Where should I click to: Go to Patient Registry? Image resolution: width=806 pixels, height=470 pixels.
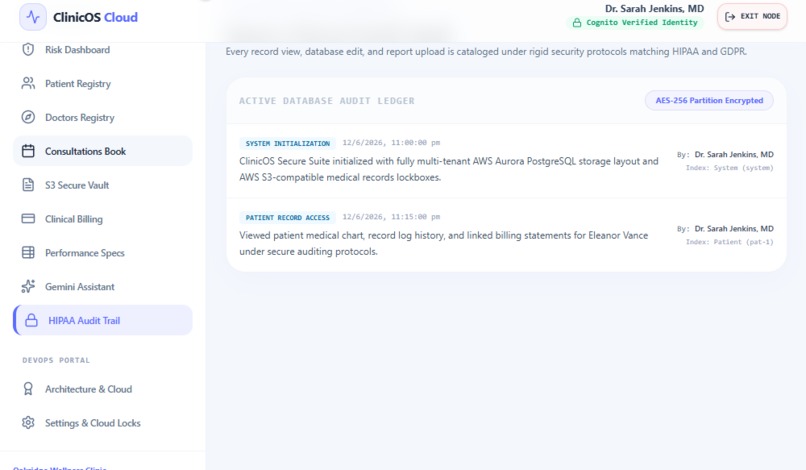pos(103,83)
